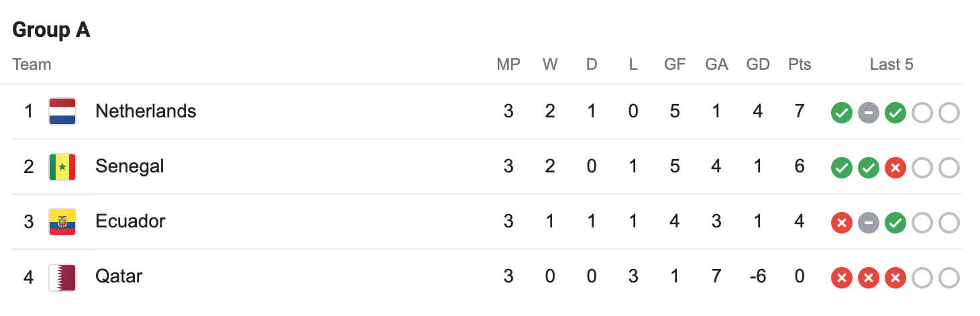
Task: Click Ecuador's red loss result icon
Action: pyautogui.click(x=841, y=223)
